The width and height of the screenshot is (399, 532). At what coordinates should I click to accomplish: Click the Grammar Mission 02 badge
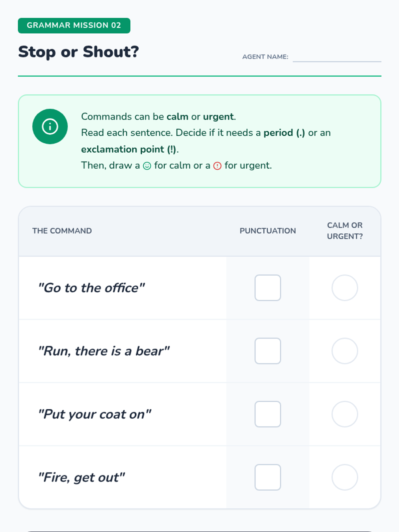[x=74, y=26]
